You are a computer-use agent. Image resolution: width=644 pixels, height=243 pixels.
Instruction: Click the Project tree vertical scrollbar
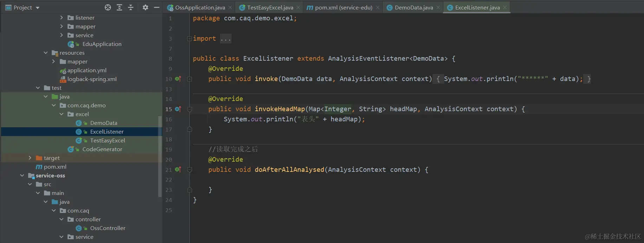[x=160, y=156]
